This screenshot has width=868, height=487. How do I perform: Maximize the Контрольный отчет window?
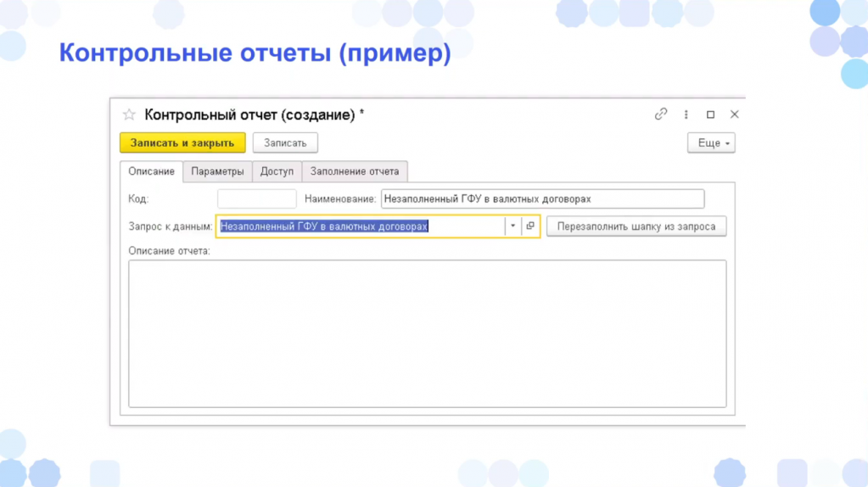(710, 115)
